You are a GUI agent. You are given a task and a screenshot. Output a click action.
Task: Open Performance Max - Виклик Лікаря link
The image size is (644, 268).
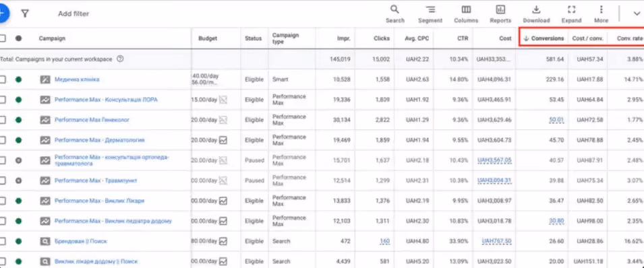(99, 201)
